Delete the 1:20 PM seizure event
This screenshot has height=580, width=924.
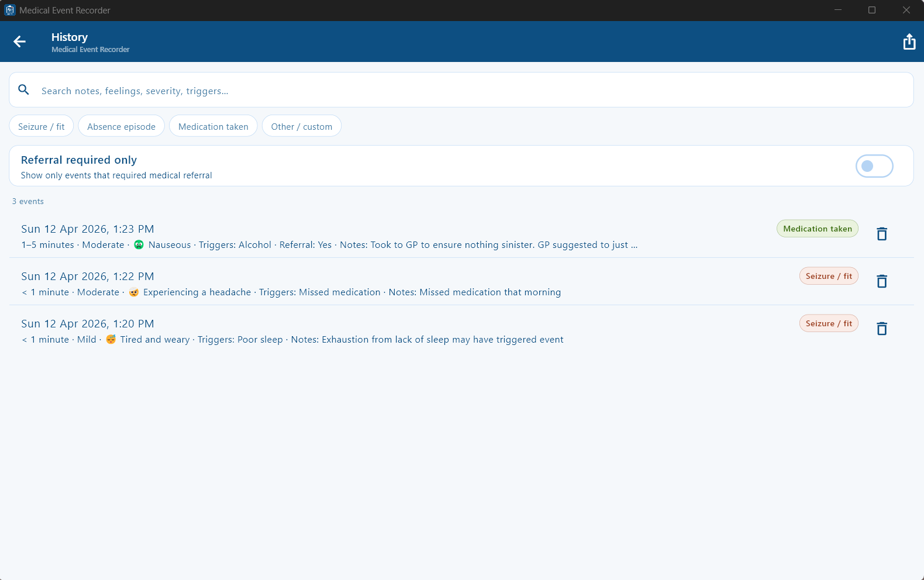[882, 329]
